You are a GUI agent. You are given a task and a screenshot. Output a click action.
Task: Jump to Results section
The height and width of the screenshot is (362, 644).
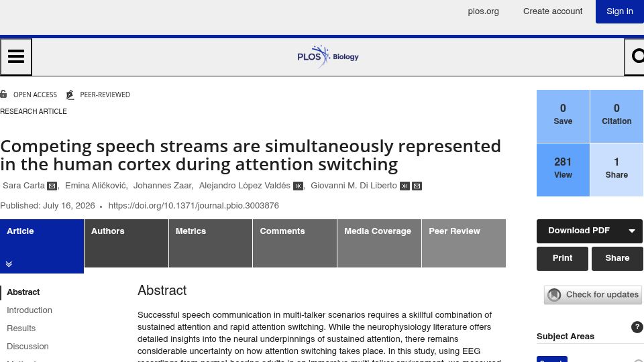[21, 328]
